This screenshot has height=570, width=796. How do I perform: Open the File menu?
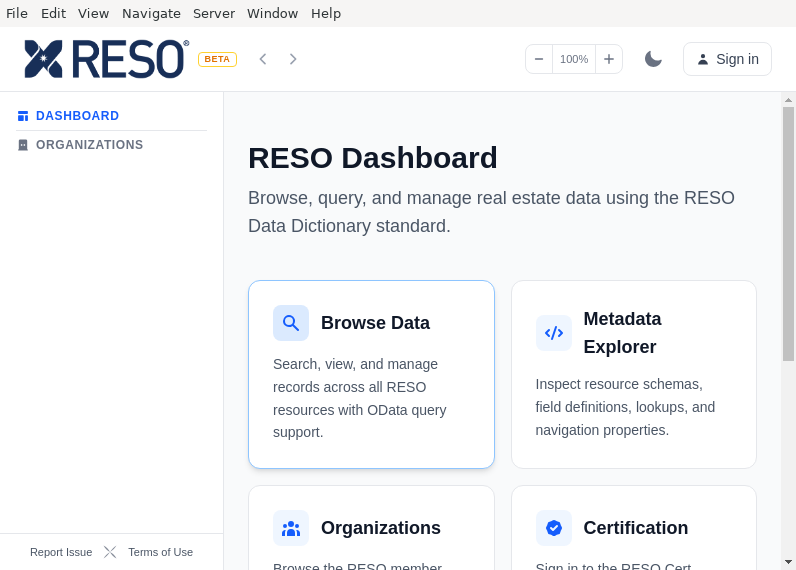tap(17, 13)
